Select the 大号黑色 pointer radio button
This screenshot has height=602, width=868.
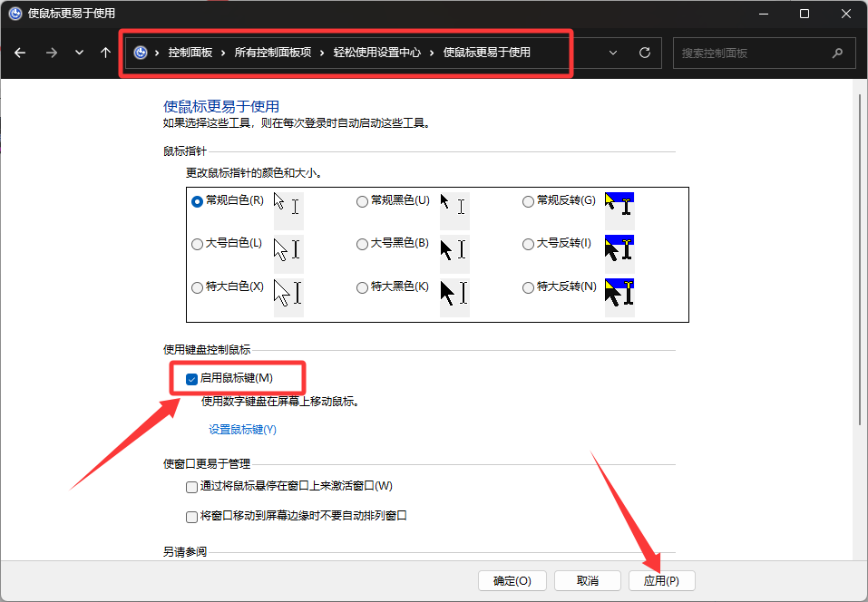(x=363, y=244)
